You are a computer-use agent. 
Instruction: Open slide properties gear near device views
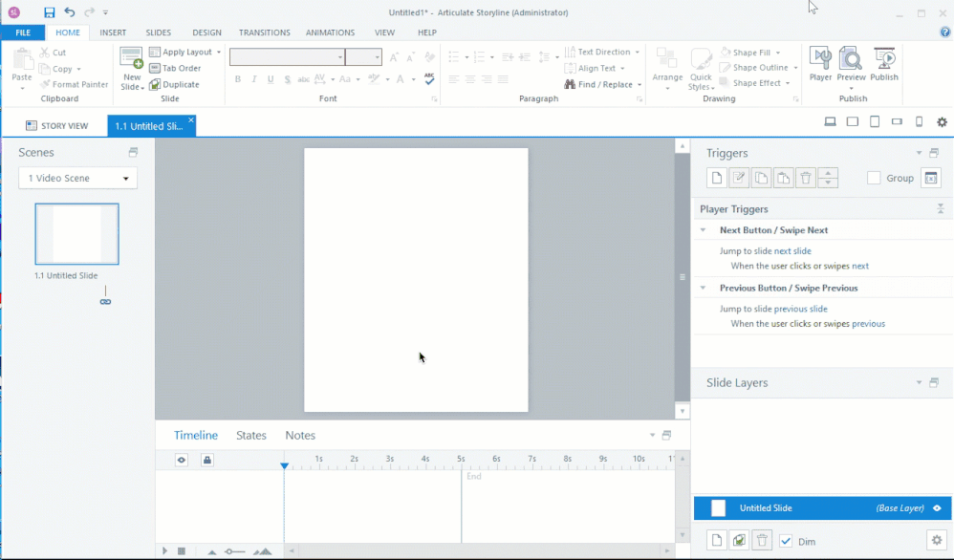[x=942, y=121]
